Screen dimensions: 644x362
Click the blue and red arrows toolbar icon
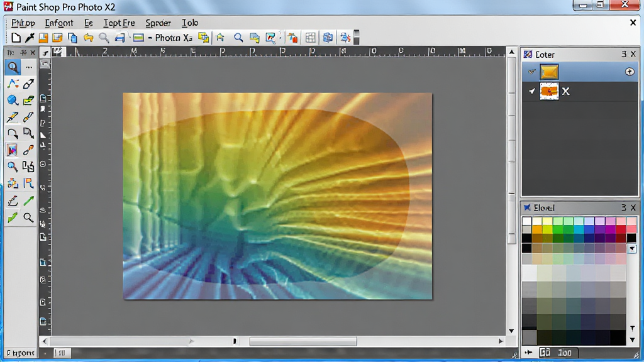[345, 38]
